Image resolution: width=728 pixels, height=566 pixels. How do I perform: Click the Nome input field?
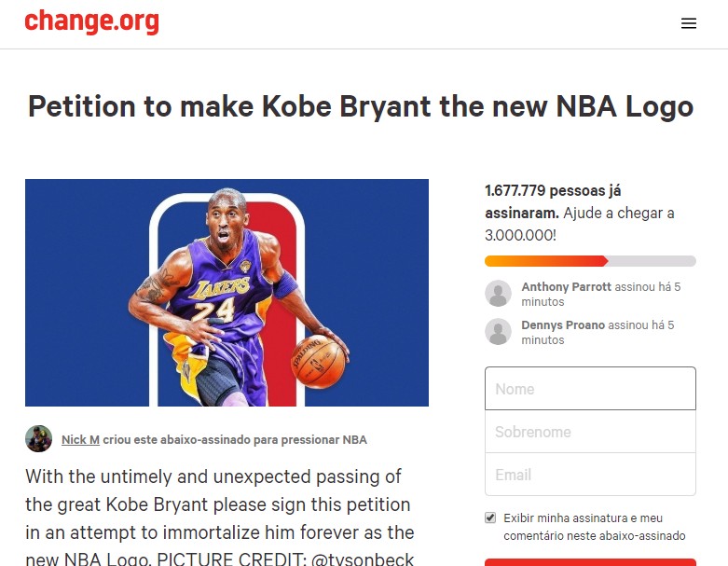pyautogui.click(x=590, y=389)
